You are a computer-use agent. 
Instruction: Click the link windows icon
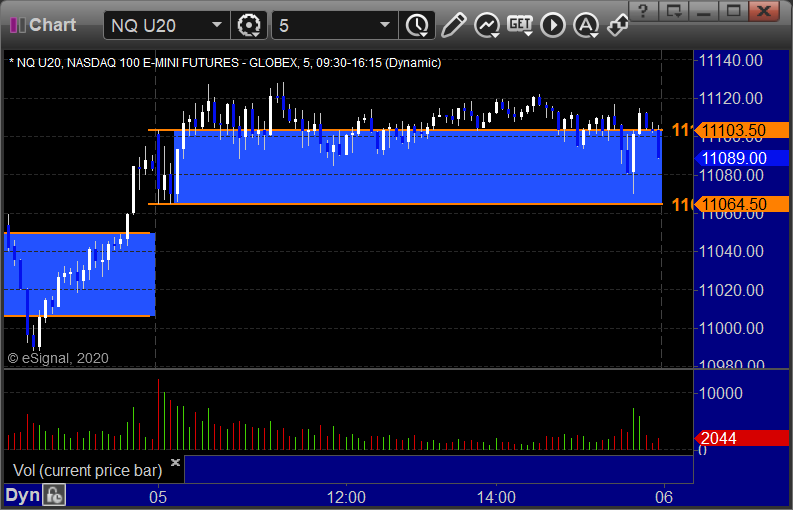[x=618, y=25]
